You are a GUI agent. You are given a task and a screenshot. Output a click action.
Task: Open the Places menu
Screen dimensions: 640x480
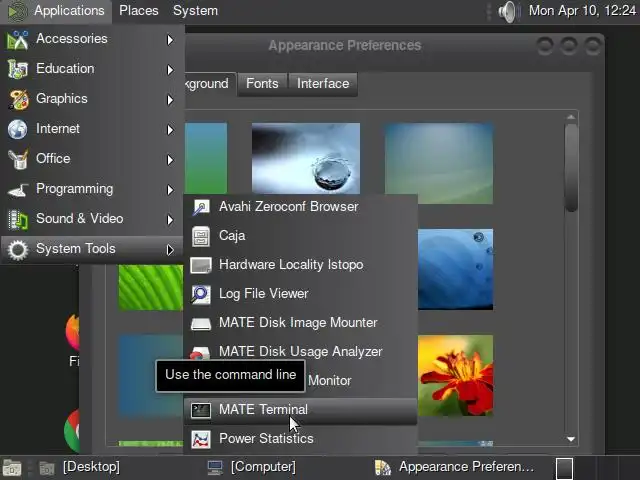pos(139,11)
